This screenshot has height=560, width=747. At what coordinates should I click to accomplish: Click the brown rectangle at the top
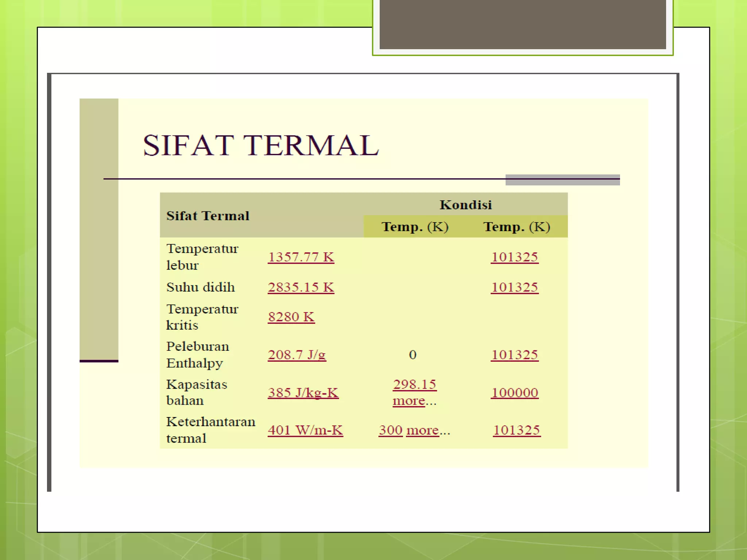click(523, 24)
